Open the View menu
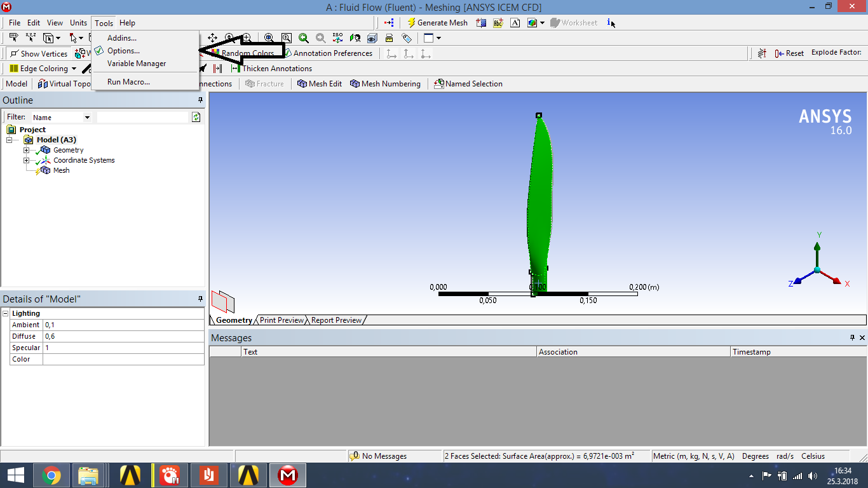 point(55,23)
